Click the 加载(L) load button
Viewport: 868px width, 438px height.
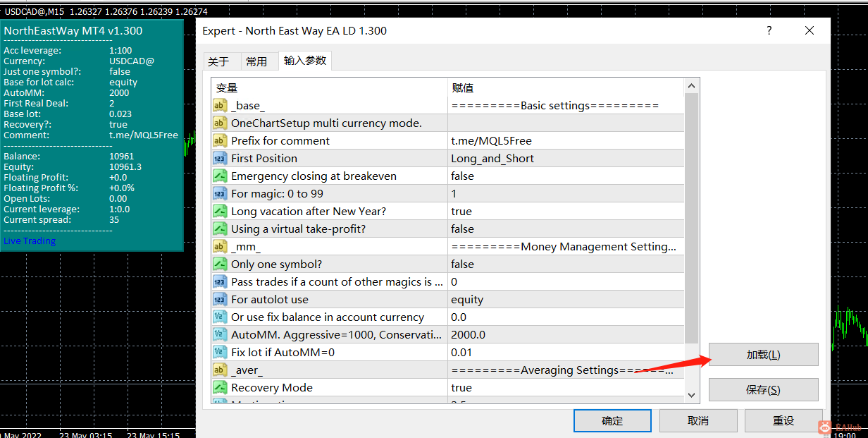point(764,355)
